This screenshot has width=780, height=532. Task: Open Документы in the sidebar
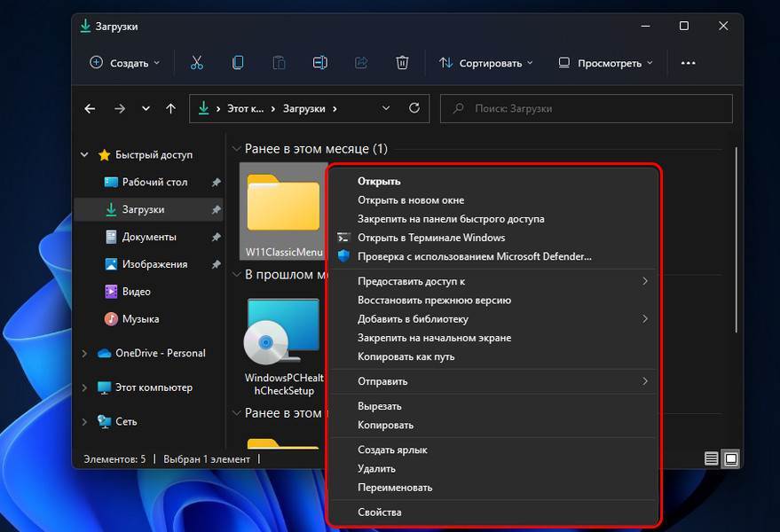(149, 237)
